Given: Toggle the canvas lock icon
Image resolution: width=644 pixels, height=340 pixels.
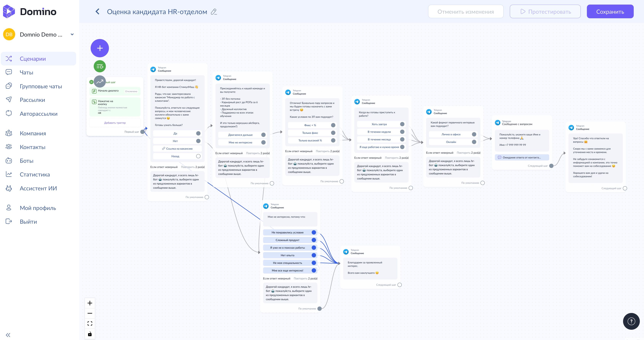Looking at the screenshot, I should coord(90,334).
